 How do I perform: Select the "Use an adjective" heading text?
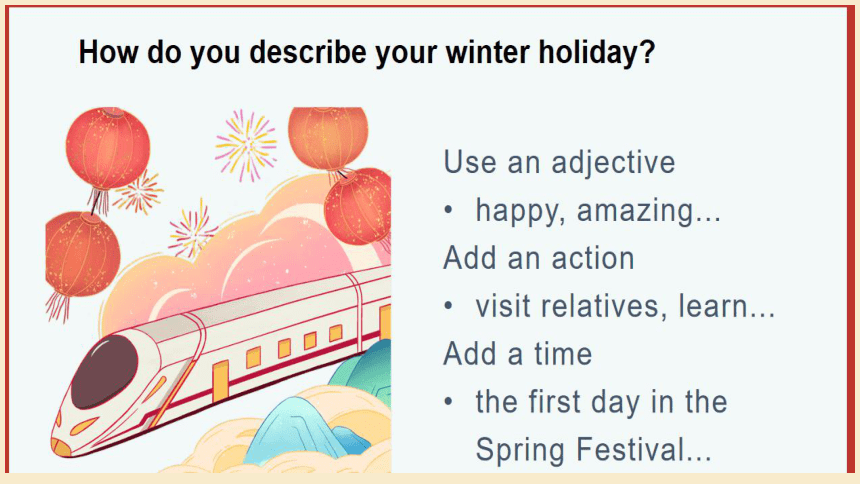pos(559,162)
